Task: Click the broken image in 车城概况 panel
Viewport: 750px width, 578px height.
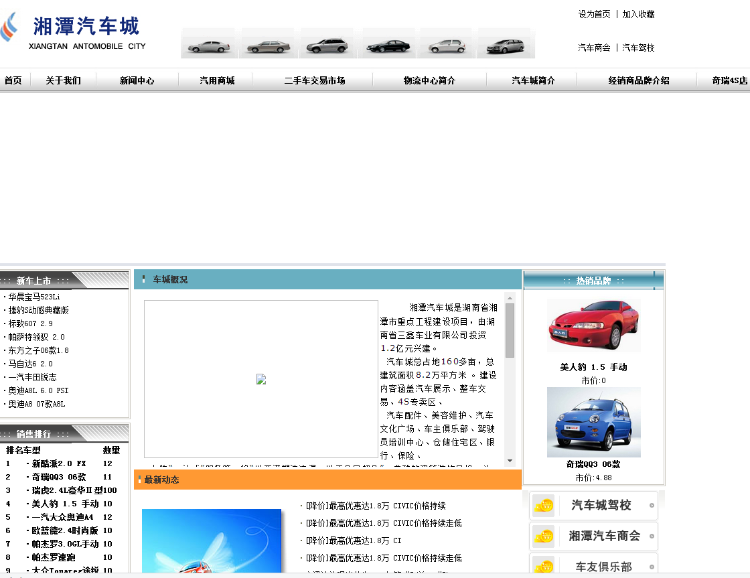Action: pos(261,379)
